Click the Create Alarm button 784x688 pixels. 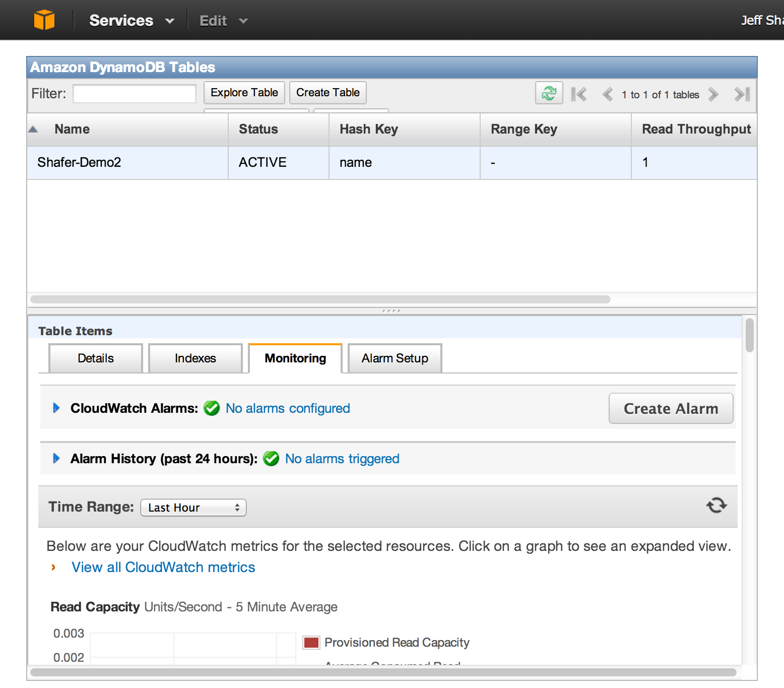(671, 408)
